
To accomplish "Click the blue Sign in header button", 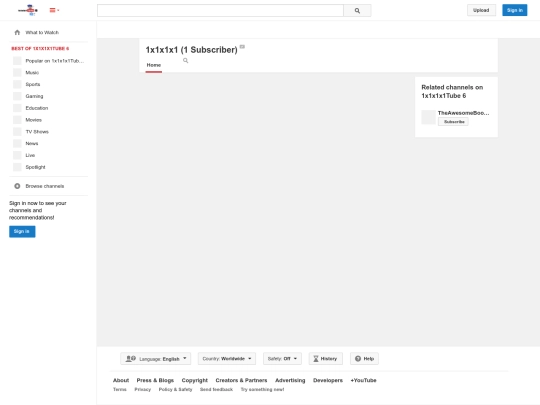I will pos(515,10).
